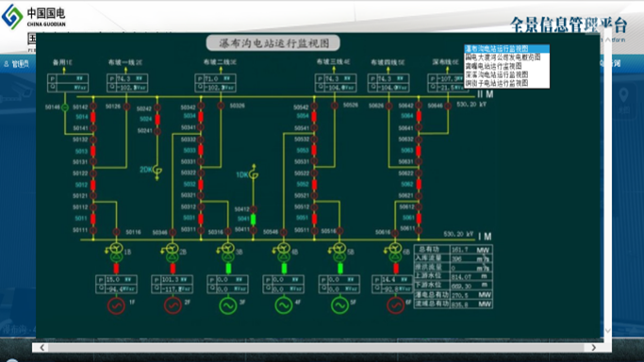Click the 2B transformer symbol
This screenshot has height=362, width=644.
tap(173, 253)
